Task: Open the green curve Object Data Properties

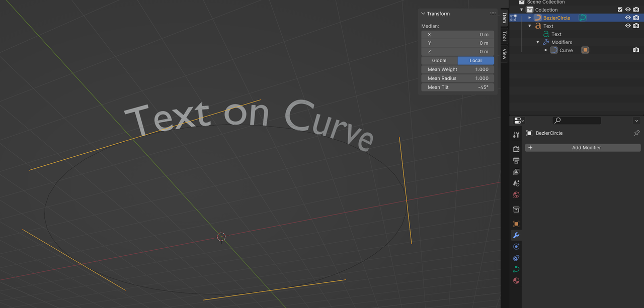Action: (x=516, y=269)
